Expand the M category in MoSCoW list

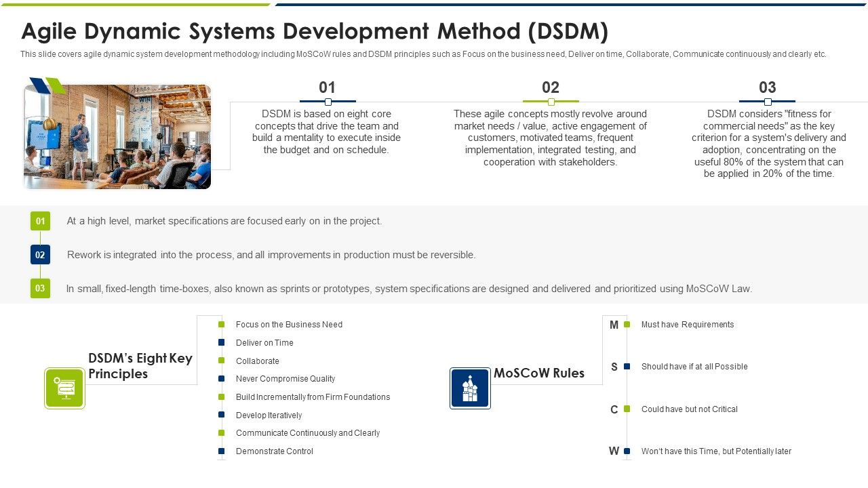(614, 325)
